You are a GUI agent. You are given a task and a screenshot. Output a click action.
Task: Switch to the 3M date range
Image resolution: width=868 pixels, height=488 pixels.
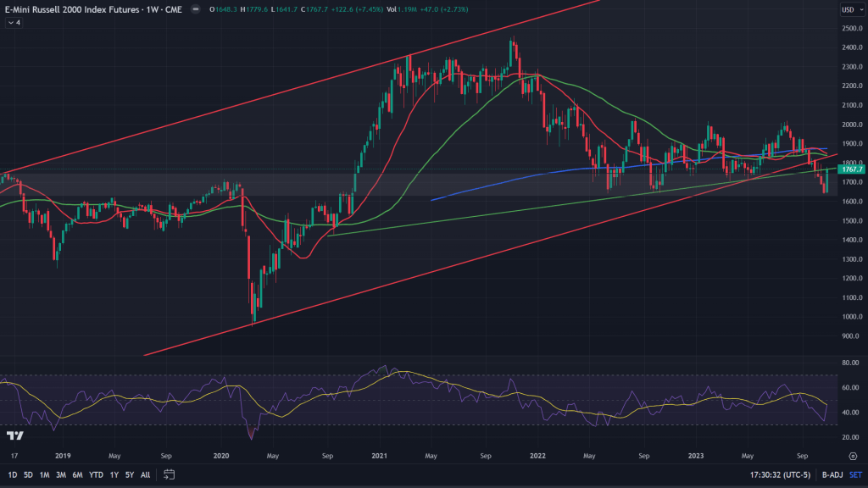(x=62, y=474)
